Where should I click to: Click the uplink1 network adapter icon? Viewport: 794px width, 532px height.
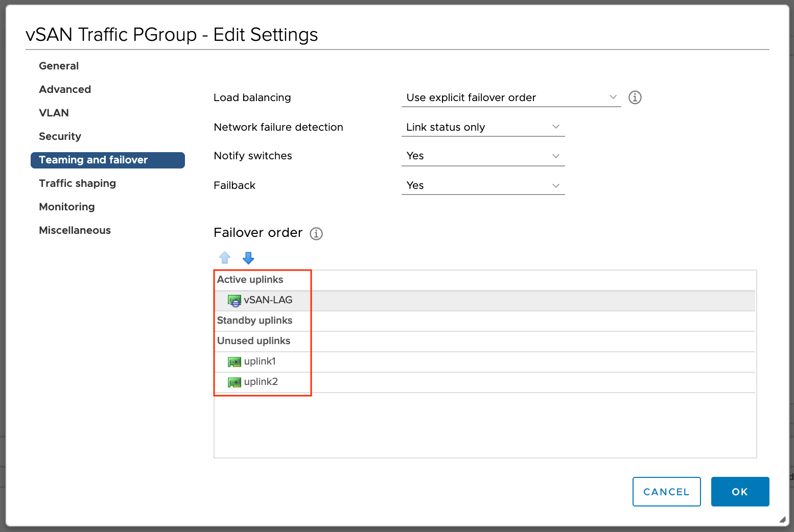234,362
